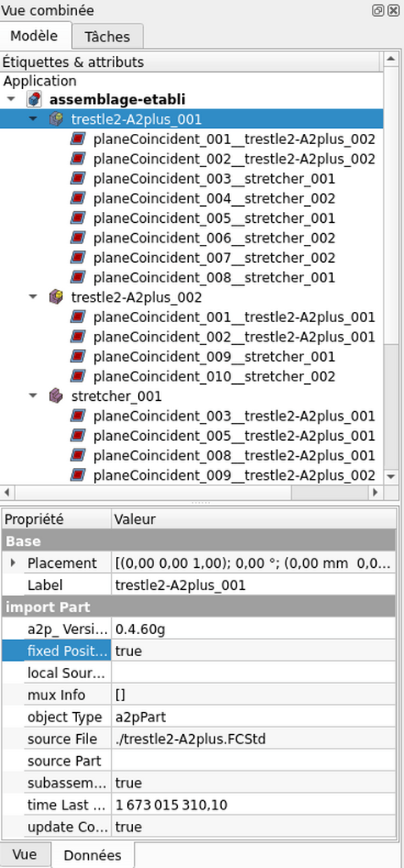Float the Vue combinée panel
Viewport: 404px width, 868px height.
(x=379, y=10)
